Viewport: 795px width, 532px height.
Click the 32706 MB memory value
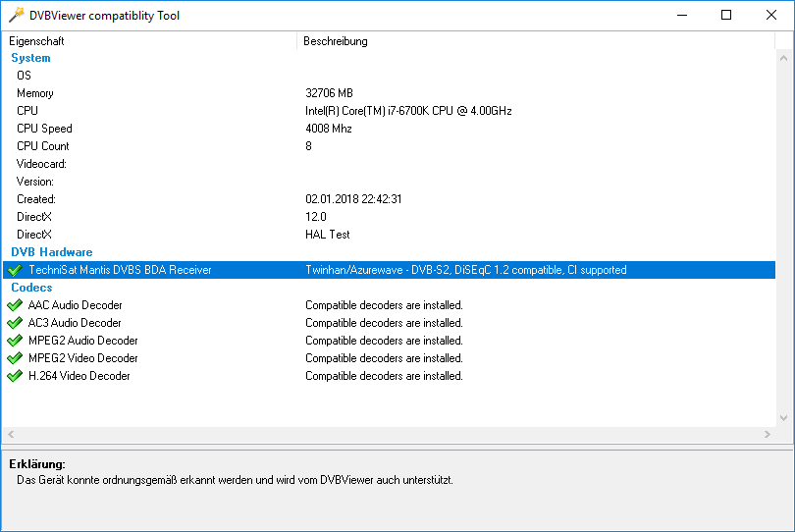329,93
